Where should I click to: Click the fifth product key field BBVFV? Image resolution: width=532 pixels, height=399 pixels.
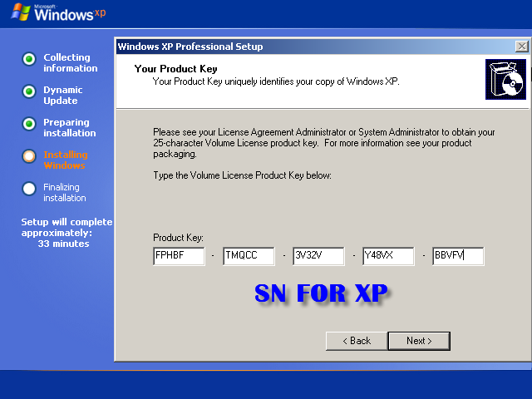pos(458,256)
